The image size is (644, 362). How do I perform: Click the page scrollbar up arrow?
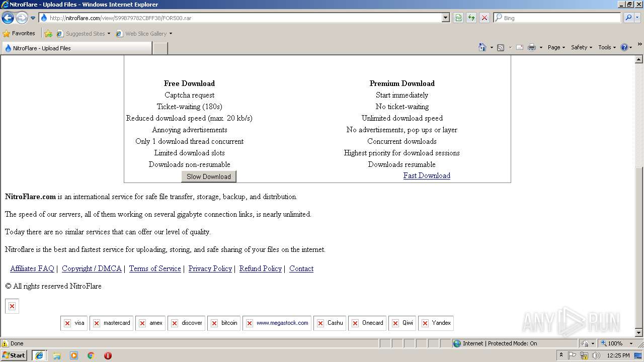(639, 59)
